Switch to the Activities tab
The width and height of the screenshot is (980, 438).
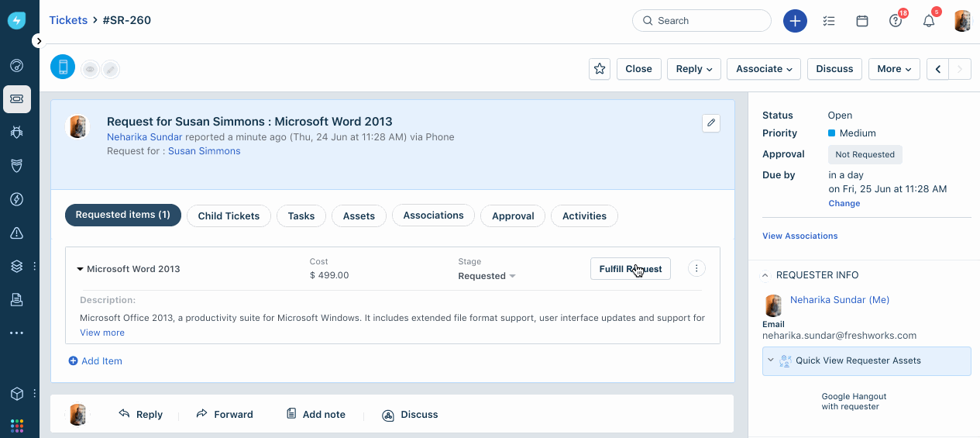coord(584,216)
